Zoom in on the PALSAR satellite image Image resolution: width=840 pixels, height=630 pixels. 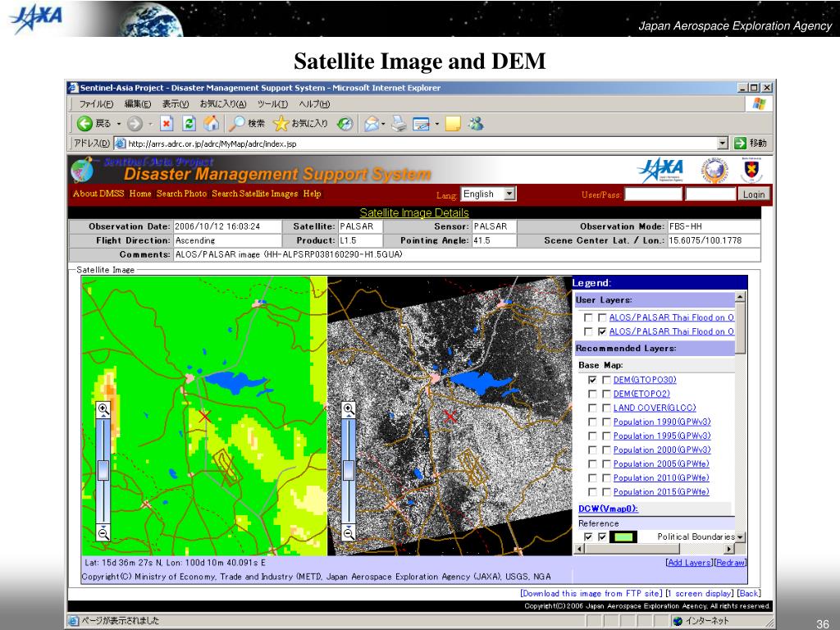coord(348,409)
